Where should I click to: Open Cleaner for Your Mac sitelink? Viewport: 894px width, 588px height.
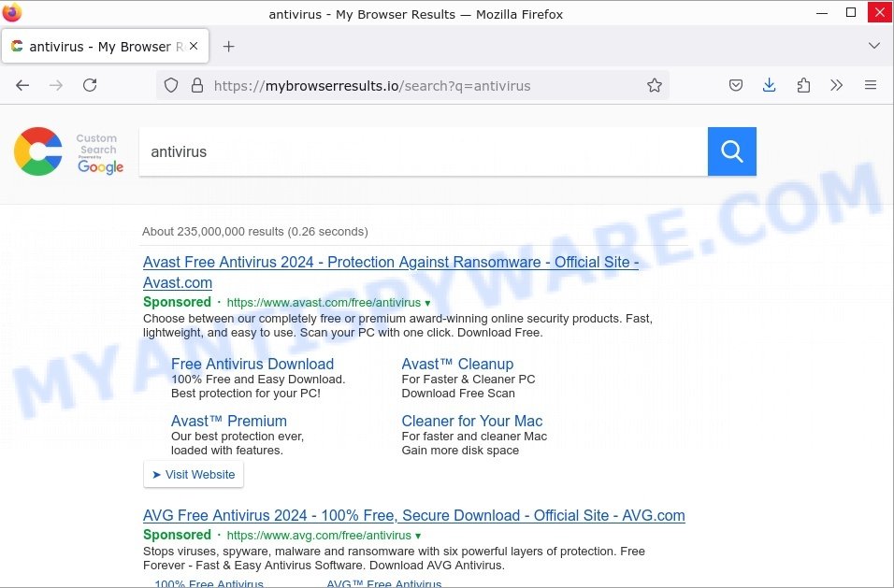472,421
